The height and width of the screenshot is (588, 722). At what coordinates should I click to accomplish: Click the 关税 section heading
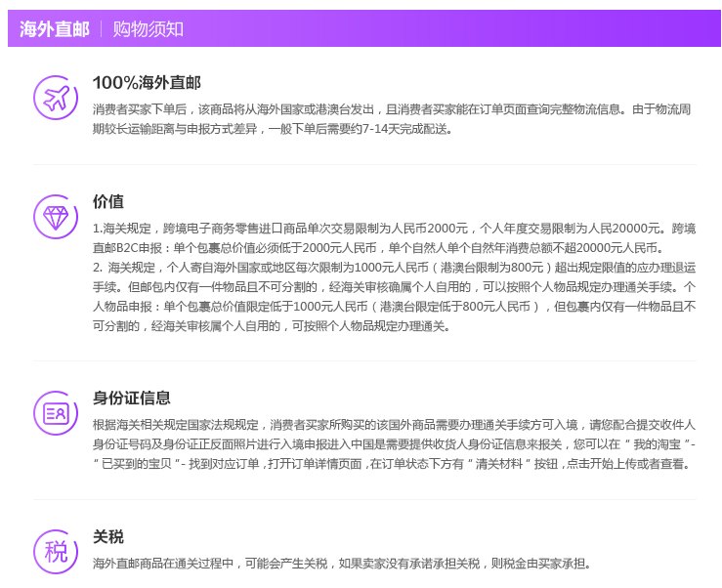[x=108, y=537]
